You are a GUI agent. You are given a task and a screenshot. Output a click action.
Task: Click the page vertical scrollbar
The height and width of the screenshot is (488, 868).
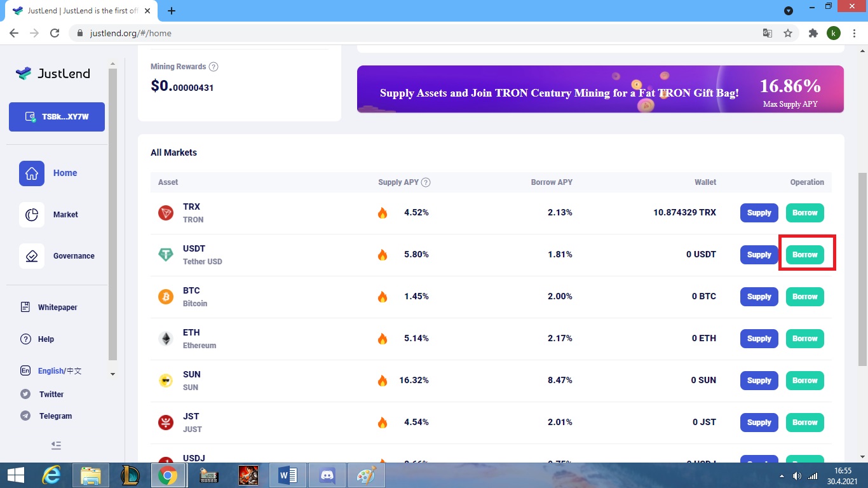863,269
